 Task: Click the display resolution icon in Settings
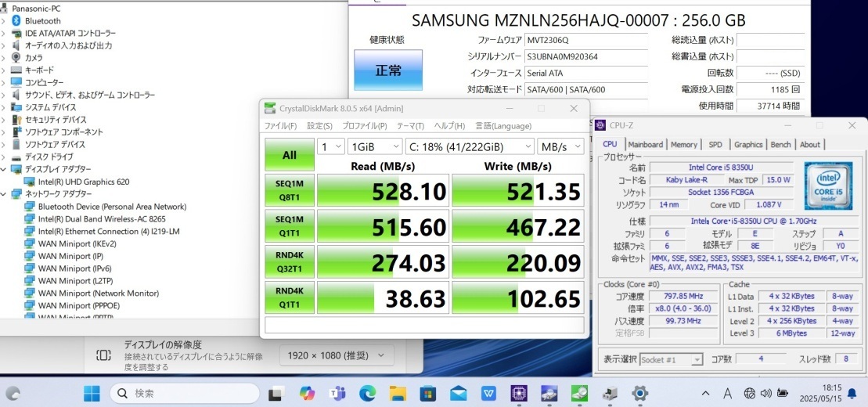(x=103, y=355)
